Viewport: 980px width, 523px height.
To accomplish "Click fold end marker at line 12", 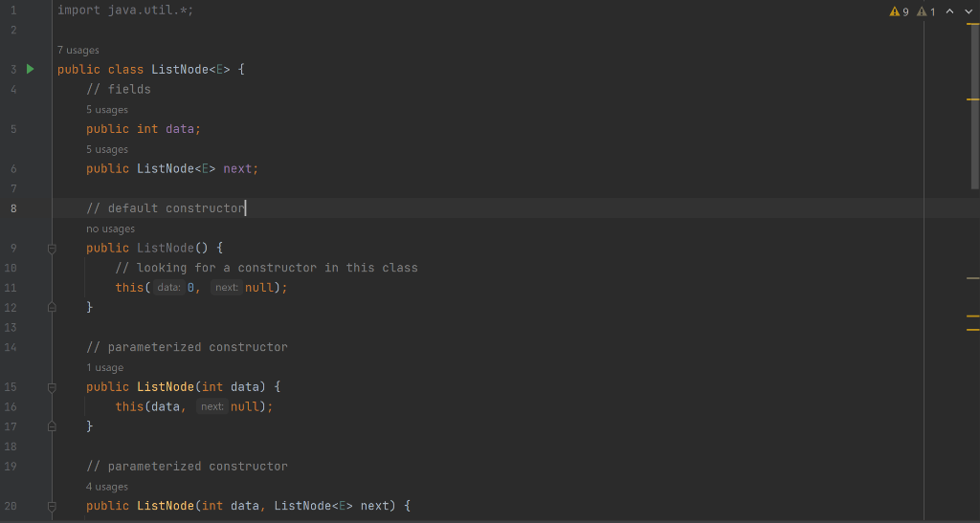I will coord(52,307).
